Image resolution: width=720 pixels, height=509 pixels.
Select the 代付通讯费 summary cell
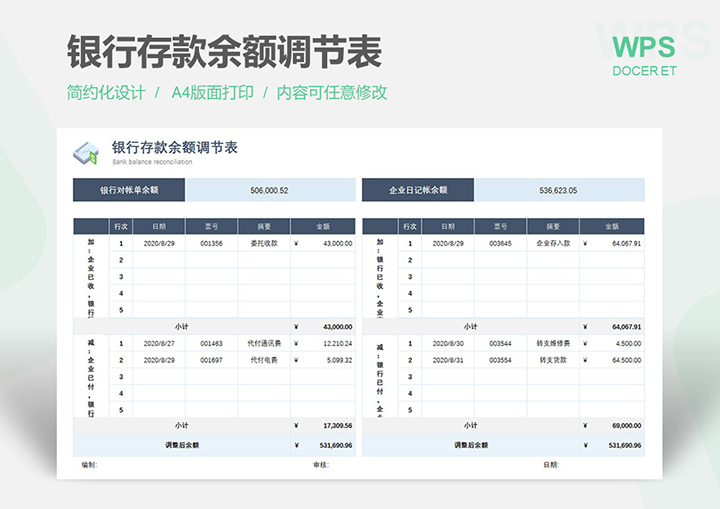pyautogui.click(x=264, y=343)
